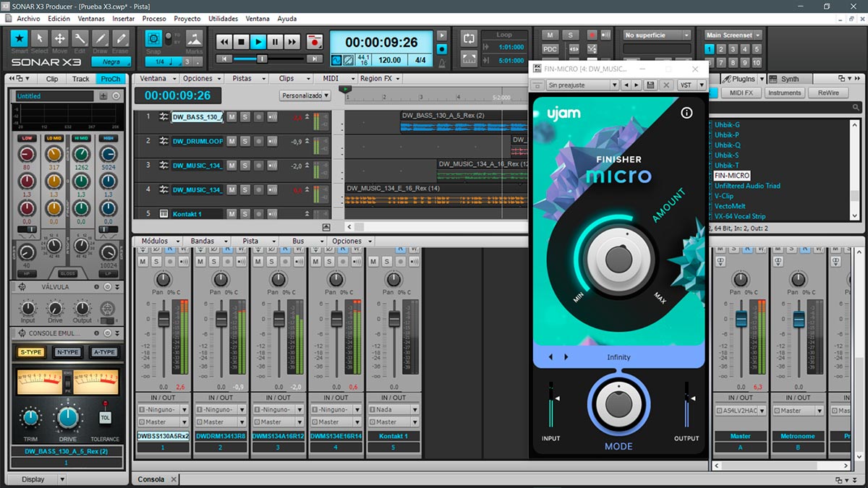Click the MIDI FX browser button
The image size is (868, 488).
coord(741,93)
